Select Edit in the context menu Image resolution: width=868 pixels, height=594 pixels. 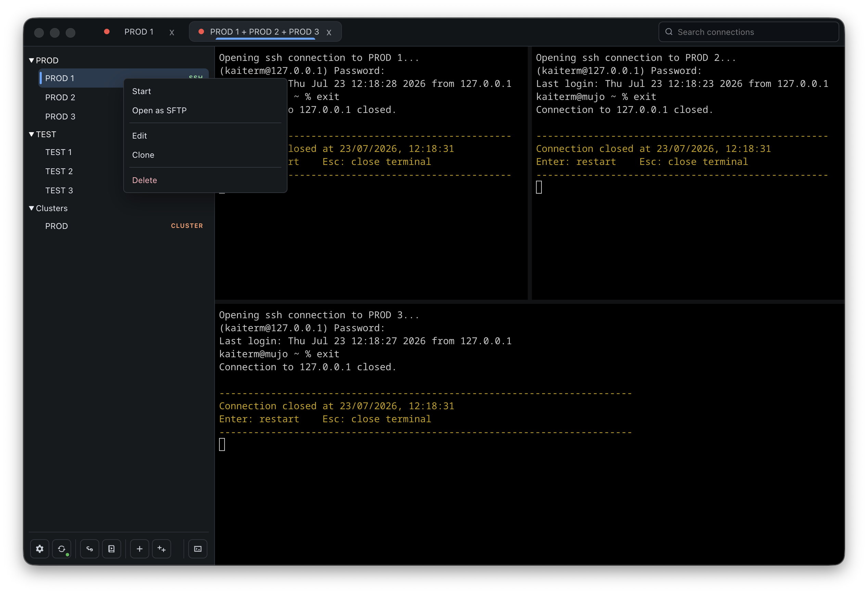(x=205, y=135)
